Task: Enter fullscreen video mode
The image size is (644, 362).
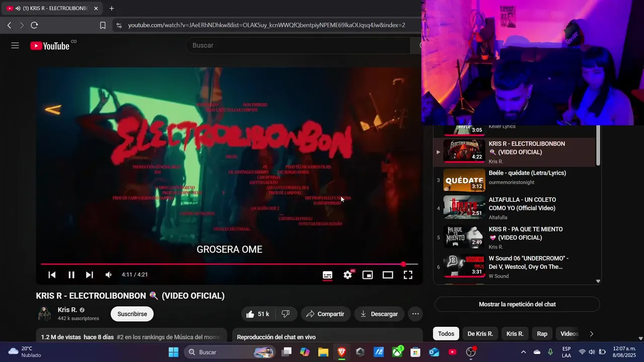Action: click(408, 275)
